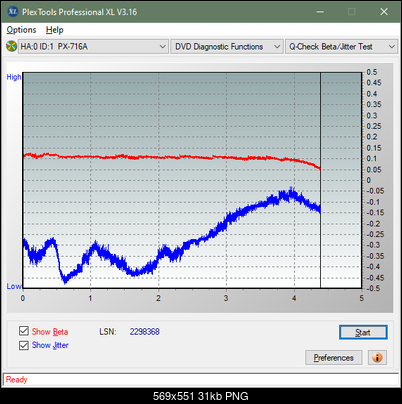Close the PlexTools Professional XL window
The height and width of the screenshot is (404, 402).
(384, 12)
